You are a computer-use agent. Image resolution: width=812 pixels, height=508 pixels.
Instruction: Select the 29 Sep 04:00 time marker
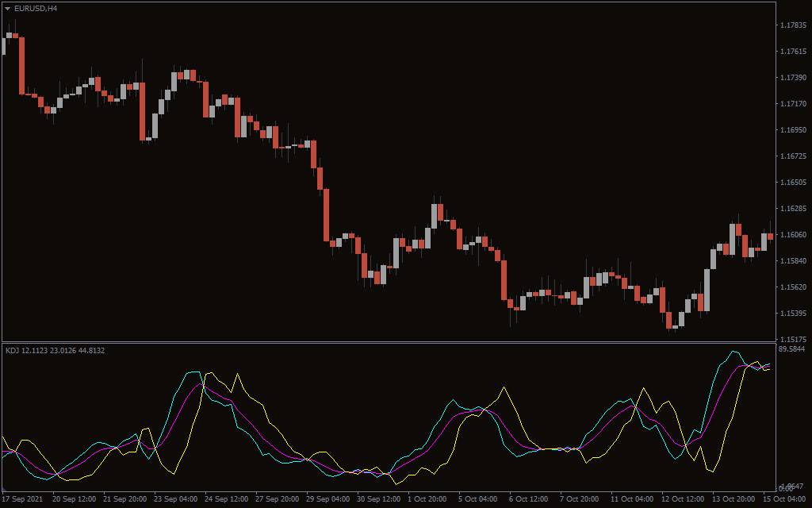click(329, 499)
